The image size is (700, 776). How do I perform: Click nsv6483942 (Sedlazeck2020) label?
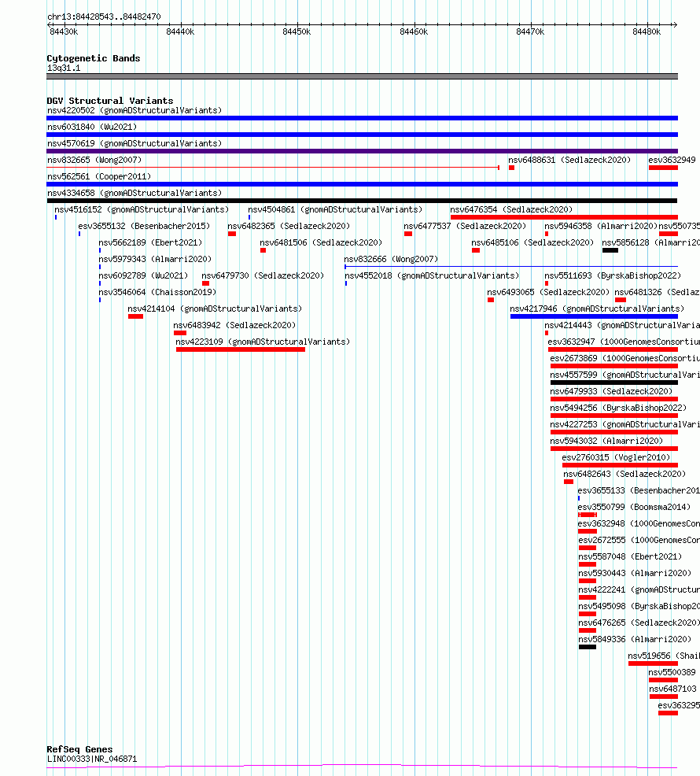point(234,325)
